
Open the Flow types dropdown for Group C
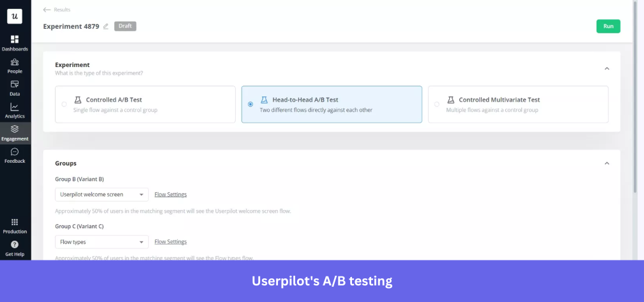[102, 242]
